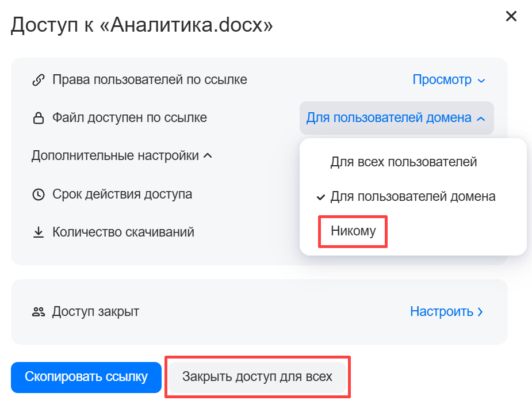532x404 pixels.
Task: Click the people icon beside Доступ закрыт
Action: coord(39,312)
